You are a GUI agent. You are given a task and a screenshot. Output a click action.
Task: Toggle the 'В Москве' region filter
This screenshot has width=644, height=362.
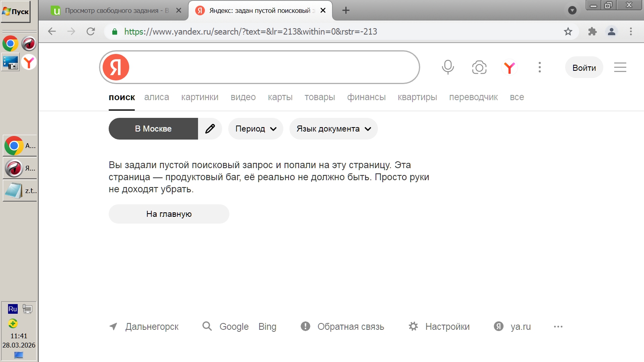click(x=153, y=129)
